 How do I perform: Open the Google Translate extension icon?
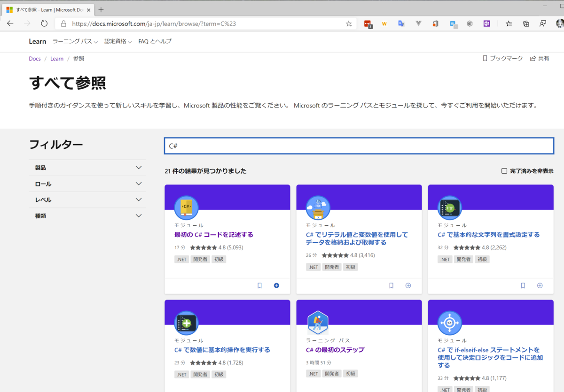click(401, 23)
